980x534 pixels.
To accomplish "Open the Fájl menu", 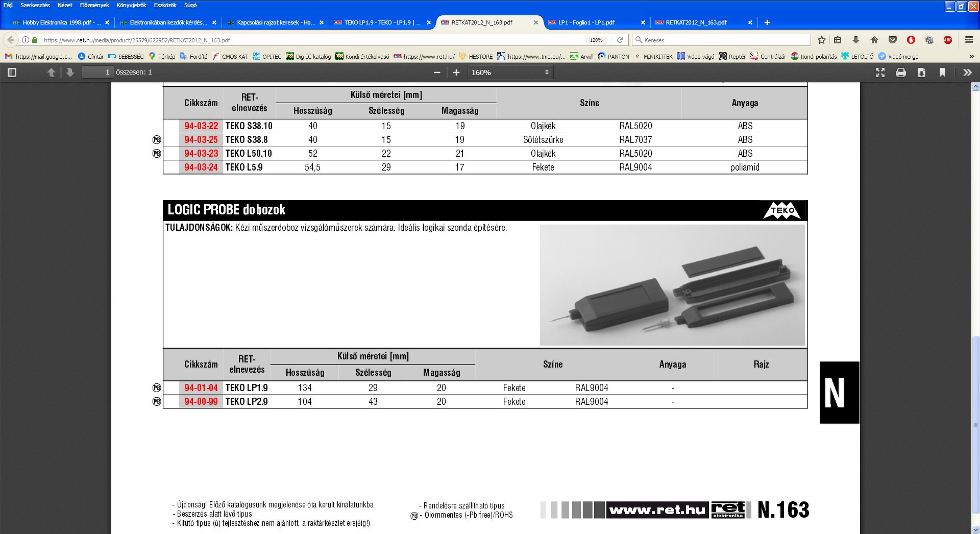I will point(8,5).
